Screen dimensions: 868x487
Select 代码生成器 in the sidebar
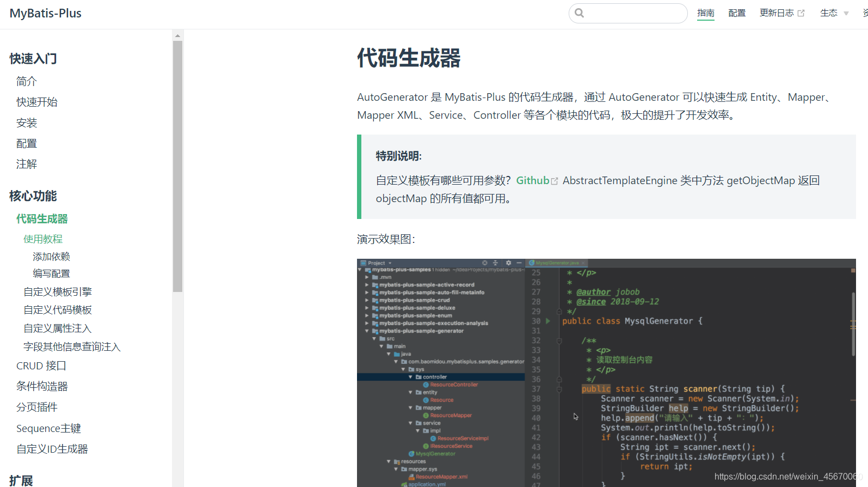point(42,219)
